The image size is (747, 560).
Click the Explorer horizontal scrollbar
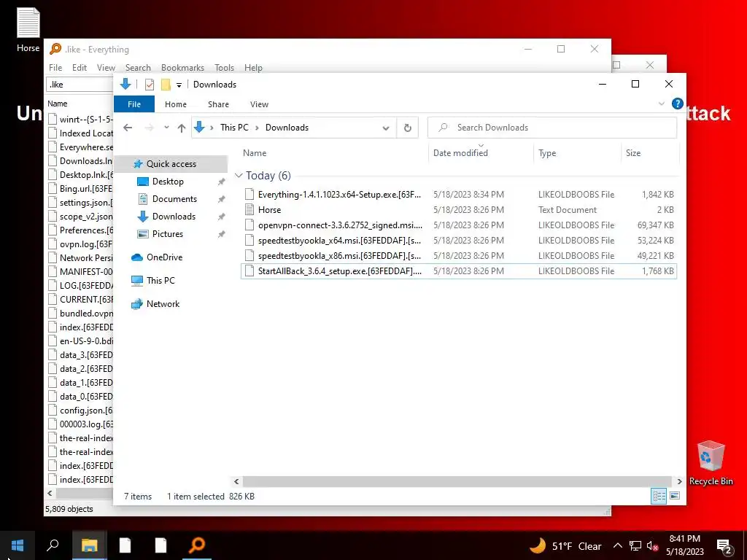[x=457, y=481]
